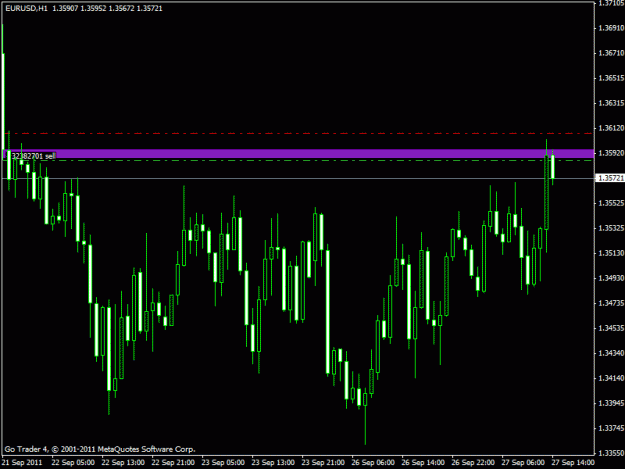Click price scale value 1.36315
625x469 pixels.
[611, 103]
